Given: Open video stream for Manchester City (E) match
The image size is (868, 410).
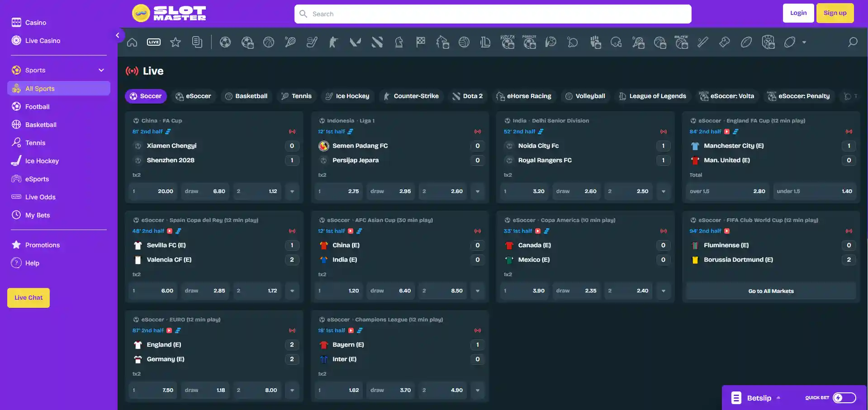Looking at the screenshot, I should tap(727, 132).
